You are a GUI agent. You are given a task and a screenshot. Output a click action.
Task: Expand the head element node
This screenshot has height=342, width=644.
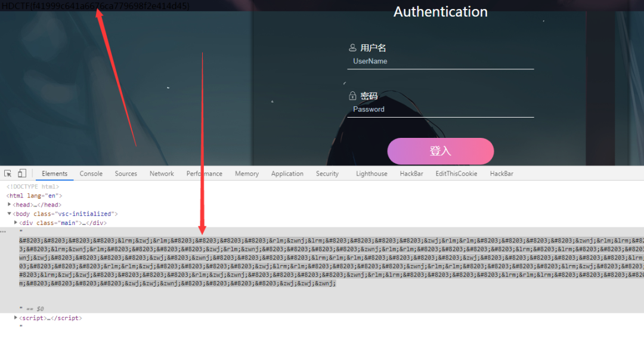coord(9,204)
